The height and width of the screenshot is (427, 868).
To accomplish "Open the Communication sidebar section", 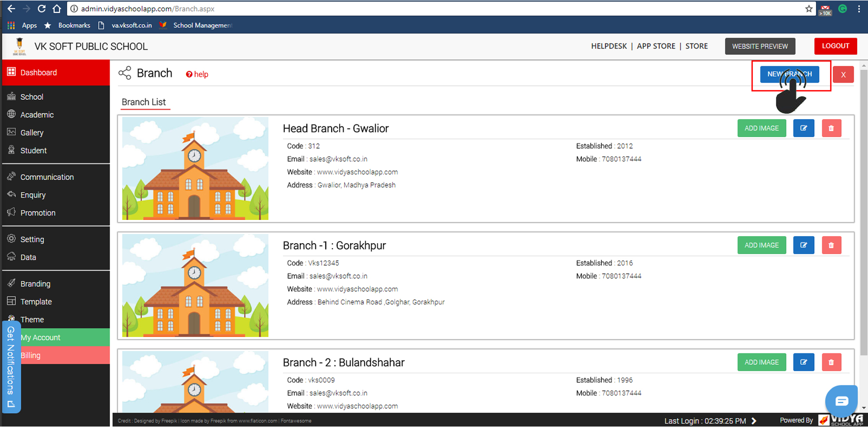I will 56,177.
